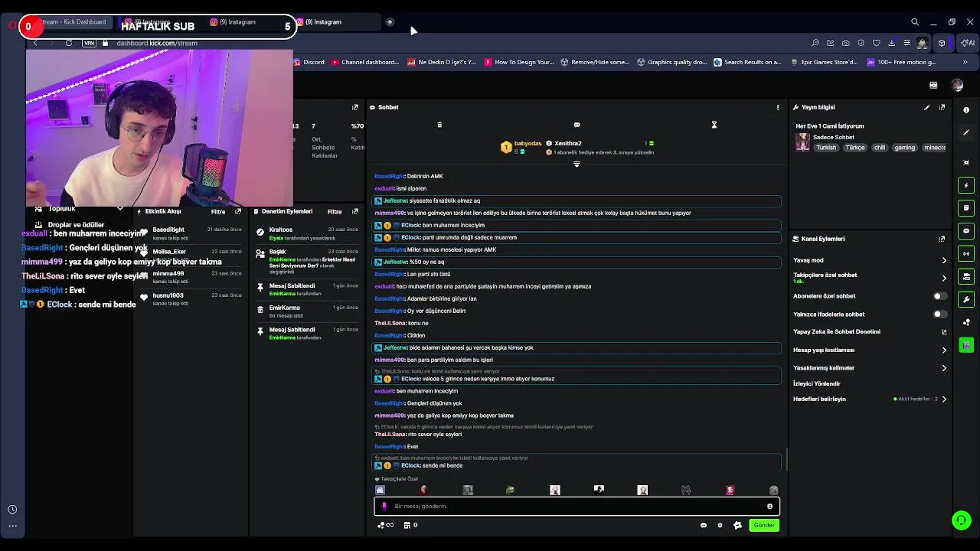
Task: Select the Pepe frog emote
Action: [x=511, y=490]
